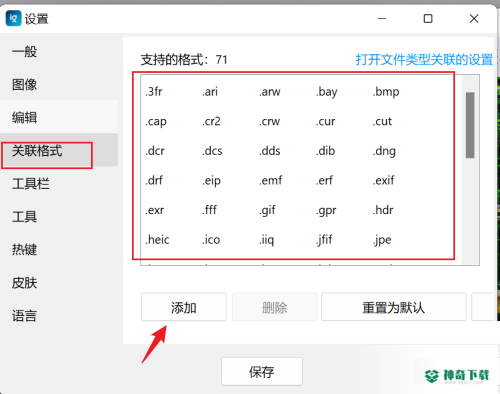The image size is (500, 394).
Task: Select the .bmp format entry
Action: 386,91
